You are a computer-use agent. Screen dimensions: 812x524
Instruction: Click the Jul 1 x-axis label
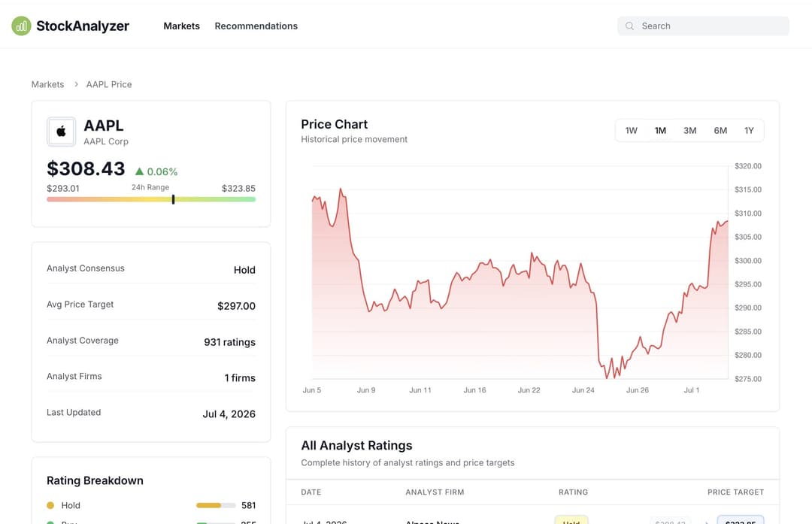(692, 390)
